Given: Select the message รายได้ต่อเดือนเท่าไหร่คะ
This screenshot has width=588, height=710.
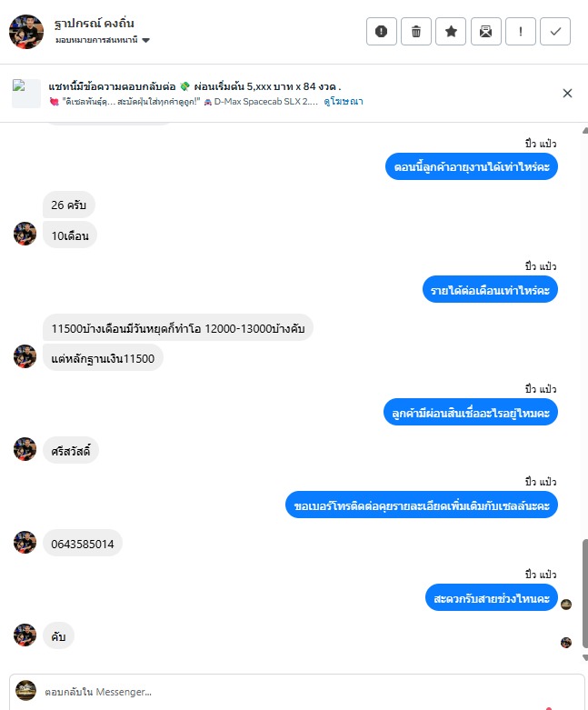Looking at the screenshot, I should 490,290.
